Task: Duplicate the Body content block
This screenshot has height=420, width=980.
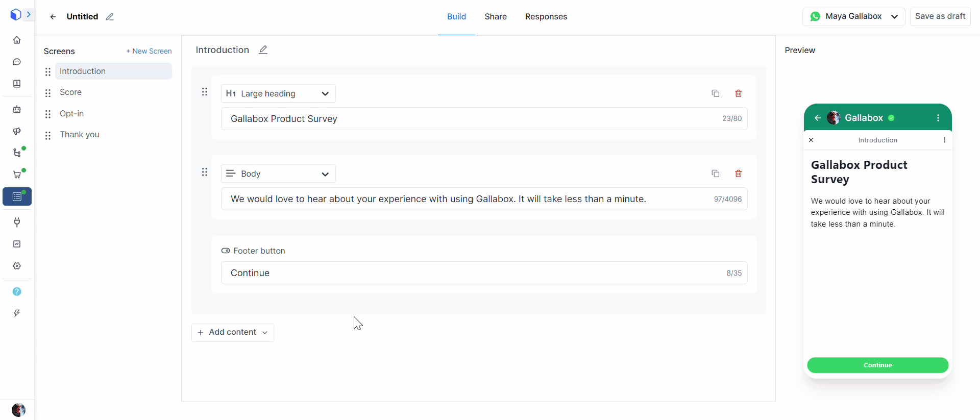Action: point(715,174)
